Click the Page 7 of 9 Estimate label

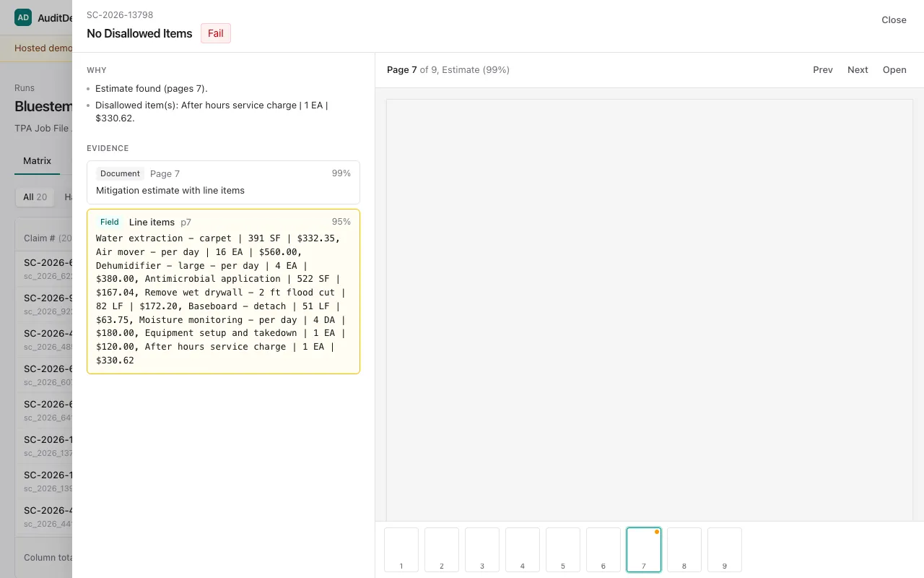point(448,70)
